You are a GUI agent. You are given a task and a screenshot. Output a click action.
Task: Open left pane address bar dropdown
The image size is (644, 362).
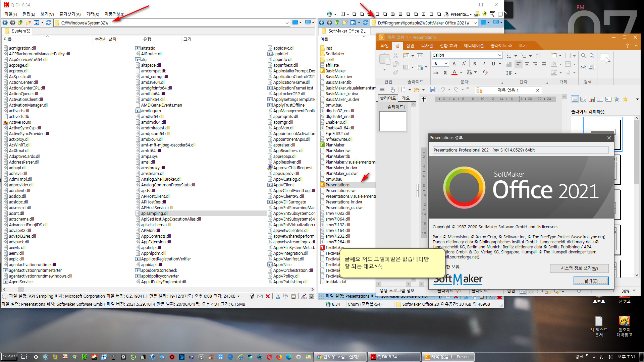pos(287,23)
